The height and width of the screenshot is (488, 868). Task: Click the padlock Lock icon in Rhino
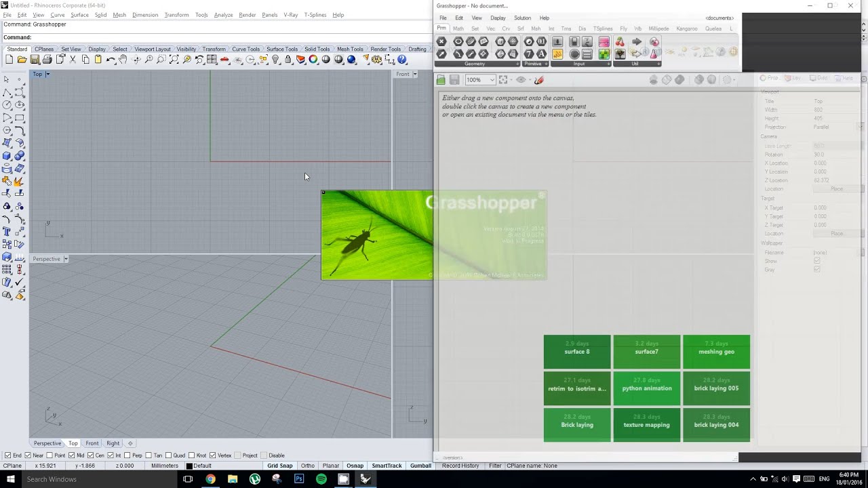click(288, 60)
